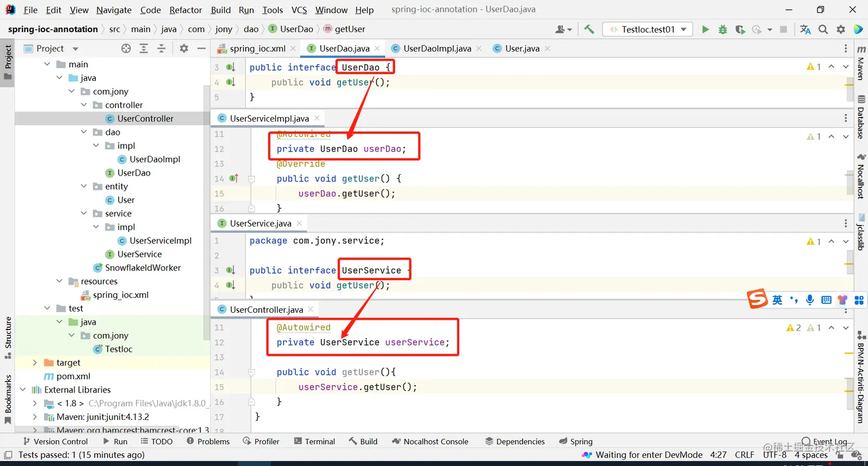Viewport: 868px width, 466px height.
Task: Open the Maven tool window from the right strip
Action: (x=861, y=64)
